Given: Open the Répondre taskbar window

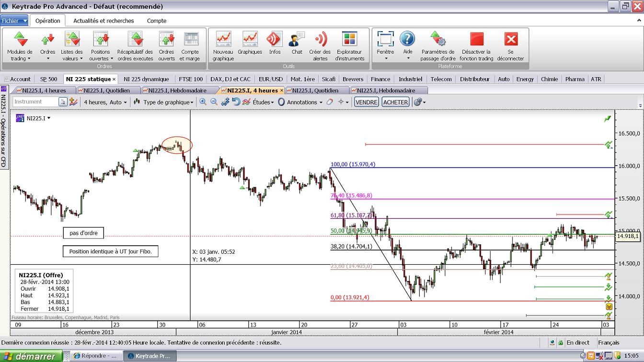Looking at the screenshot, I should click(96, 356).
